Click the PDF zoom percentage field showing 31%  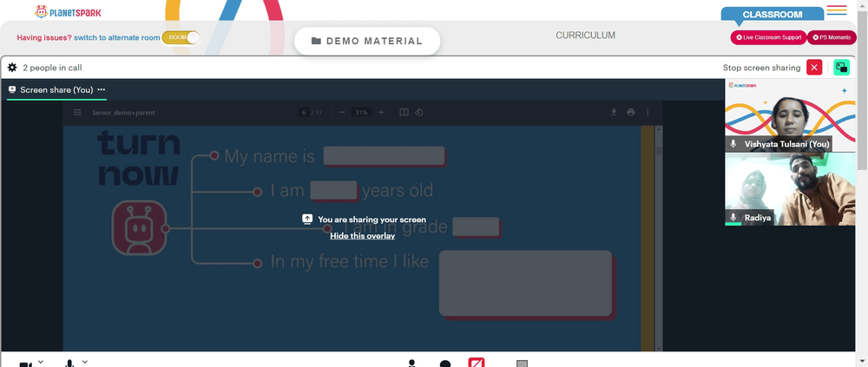[x=361, y=113]
